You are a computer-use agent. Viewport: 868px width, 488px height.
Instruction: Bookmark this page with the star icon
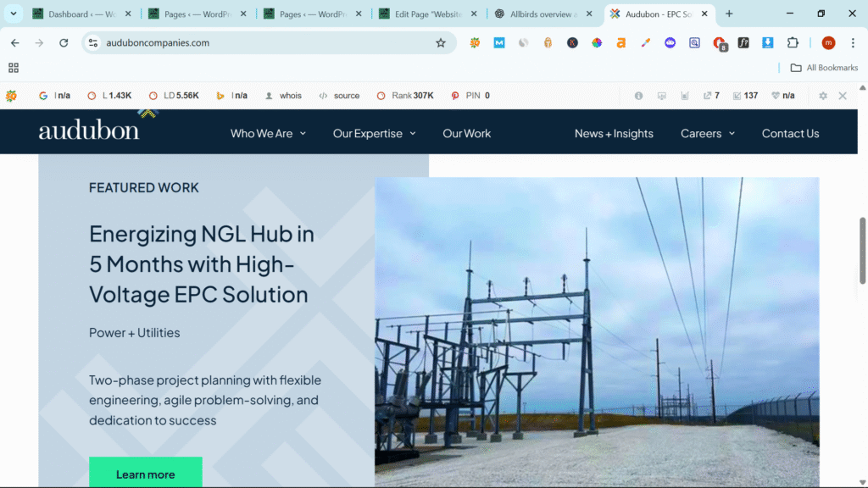pyautogui.click(x=440, y=43)
